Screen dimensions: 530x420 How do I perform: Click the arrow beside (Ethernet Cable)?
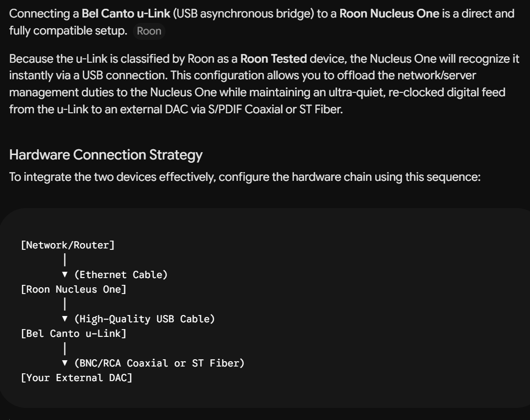pos(65,275)
